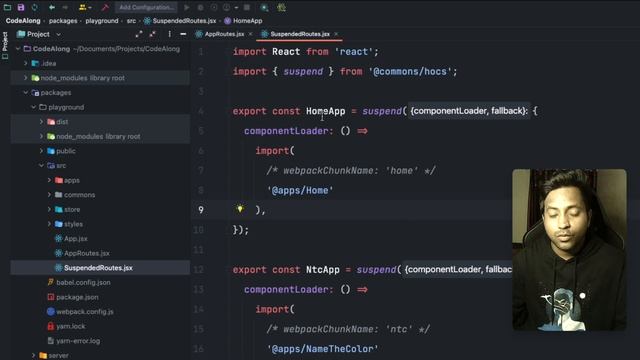Navigate back with the left arrow
The height and width of the screenshot is (360, 640).
point(52,7)
